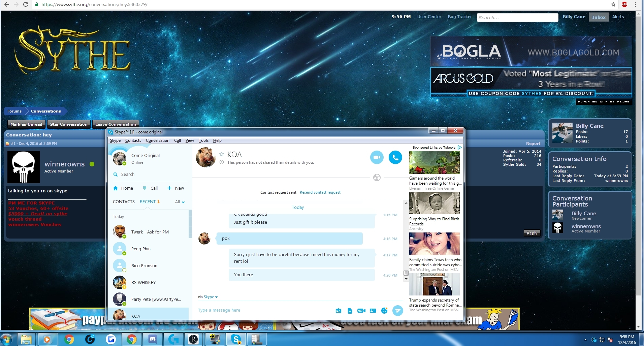Screen dimensions: 644x346
Task: Open the Windows Start menu
Action: coord(7,339)
